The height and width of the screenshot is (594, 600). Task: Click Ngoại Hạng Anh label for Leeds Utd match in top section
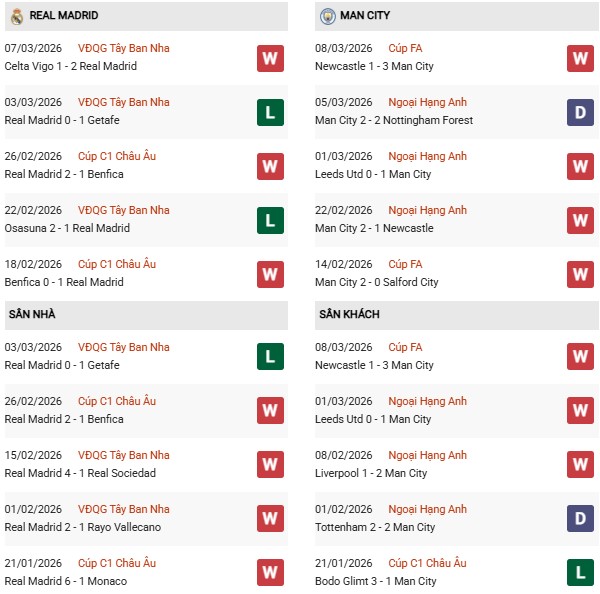(429, 156)
